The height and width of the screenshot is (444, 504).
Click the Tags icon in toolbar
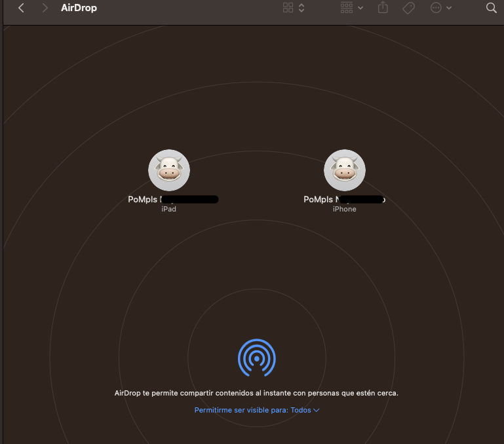click(408, 8)
